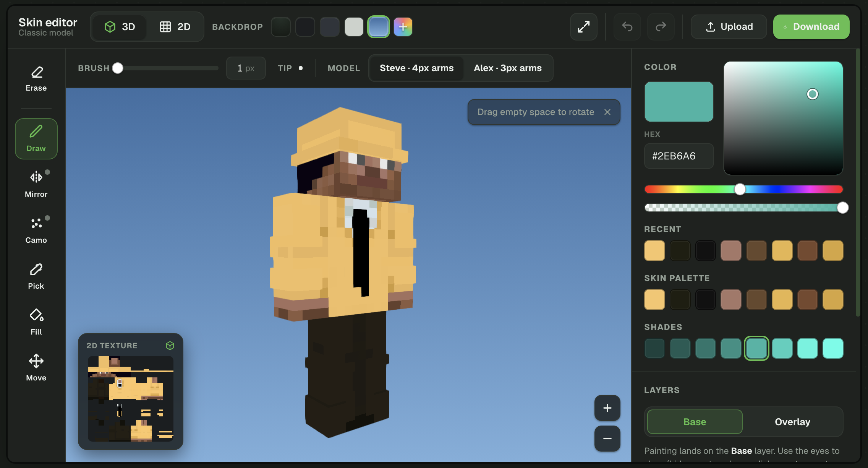Viewport: 868px width, 468px height.
Task: Click the brush size slider handle
Action: tap(118, 68)
